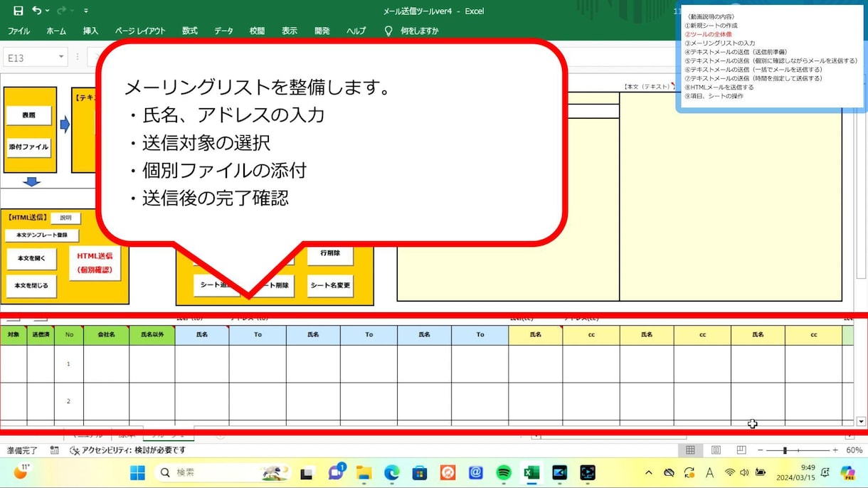Open Microsoft Store from the taskbar
Screen dimensions: 868x488
(x=420, y=473)
